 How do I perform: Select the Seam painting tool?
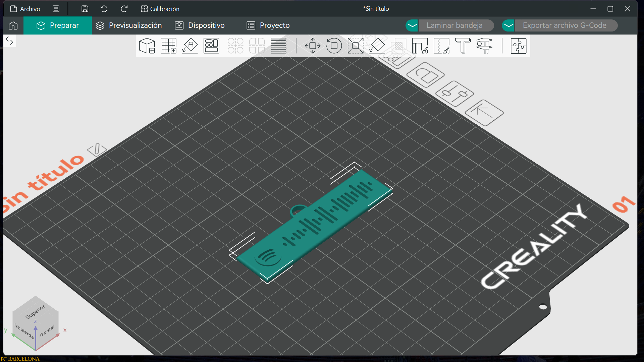pyautogui.click(x=441, y=46)
